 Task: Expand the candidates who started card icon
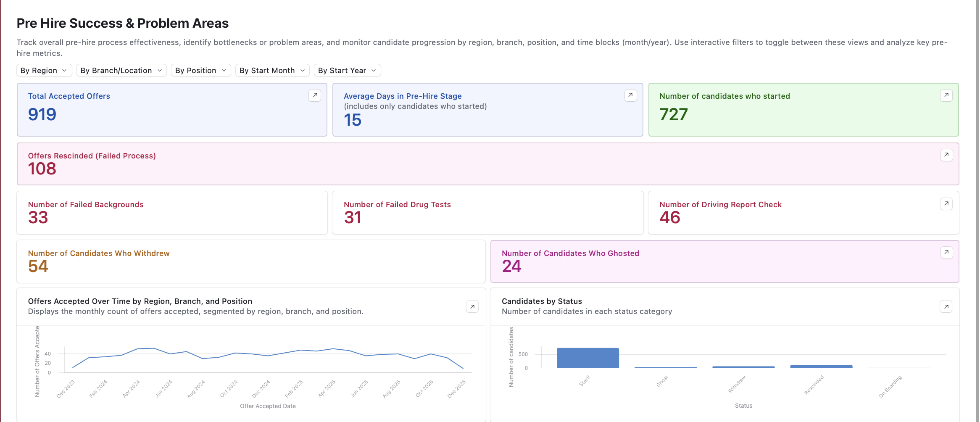[x=946, y=95]
